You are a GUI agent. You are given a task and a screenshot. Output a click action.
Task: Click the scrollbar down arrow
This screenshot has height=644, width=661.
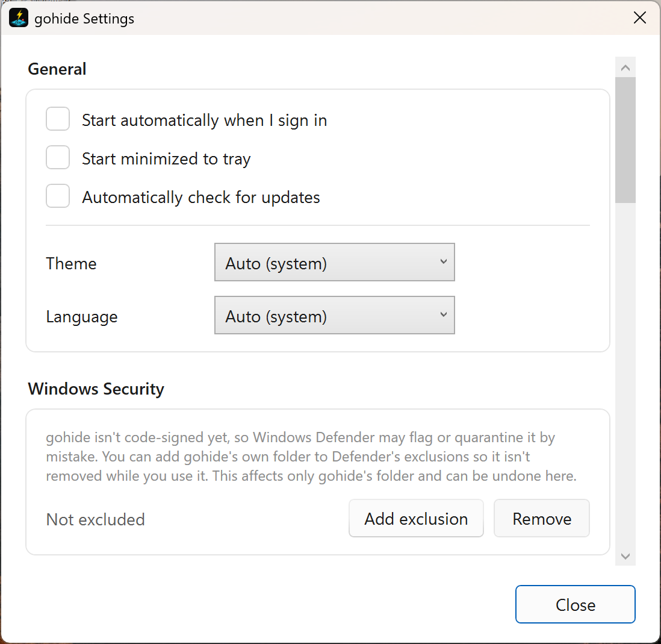tap(625, 556)
